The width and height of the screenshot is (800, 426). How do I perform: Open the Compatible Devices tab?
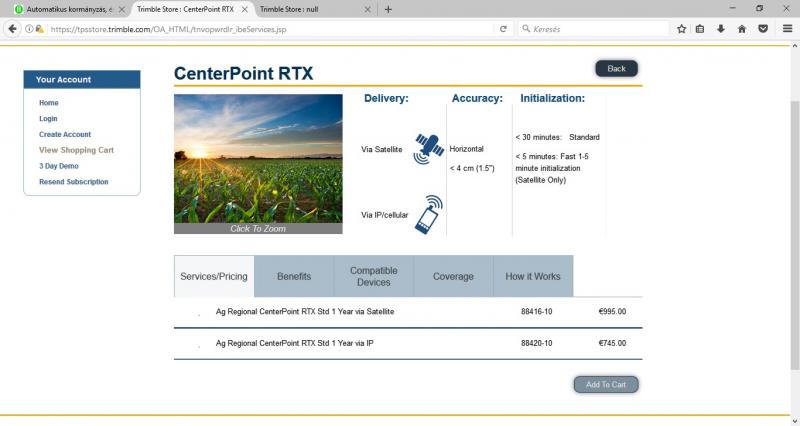pyautogui.click(x=373, y=276)
